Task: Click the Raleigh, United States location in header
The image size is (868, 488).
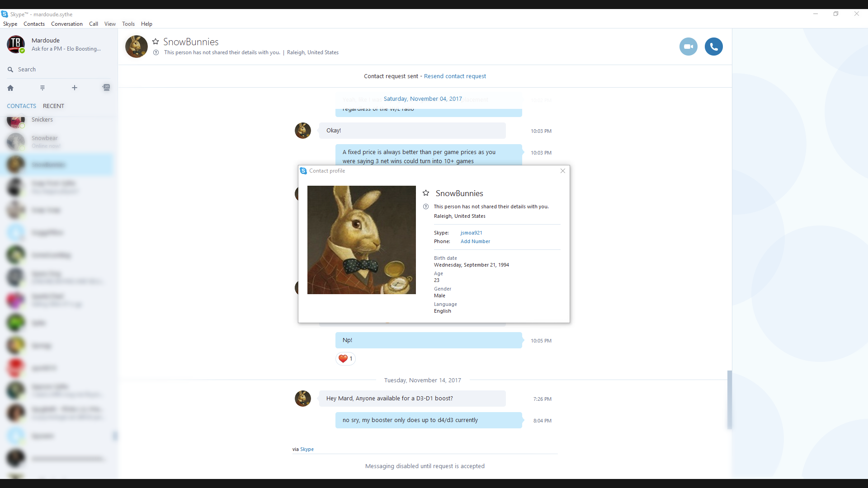Action: coord(313,52)
